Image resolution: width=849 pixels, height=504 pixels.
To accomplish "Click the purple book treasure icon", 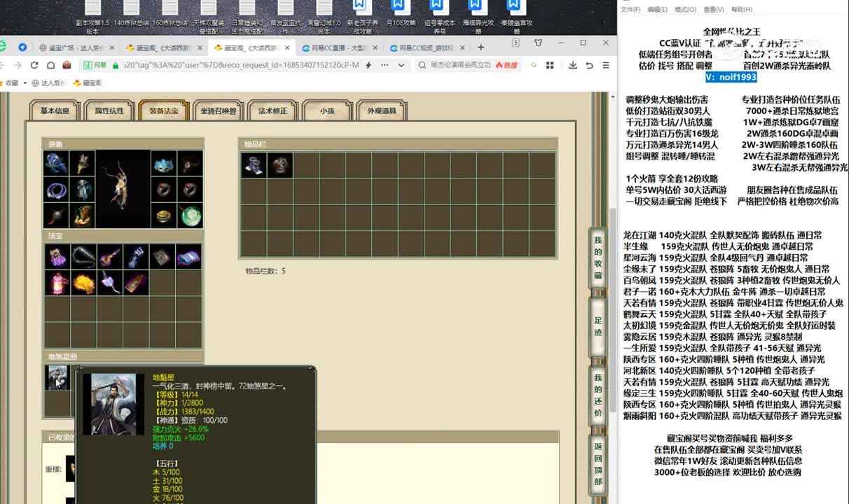I will point(188,257).
